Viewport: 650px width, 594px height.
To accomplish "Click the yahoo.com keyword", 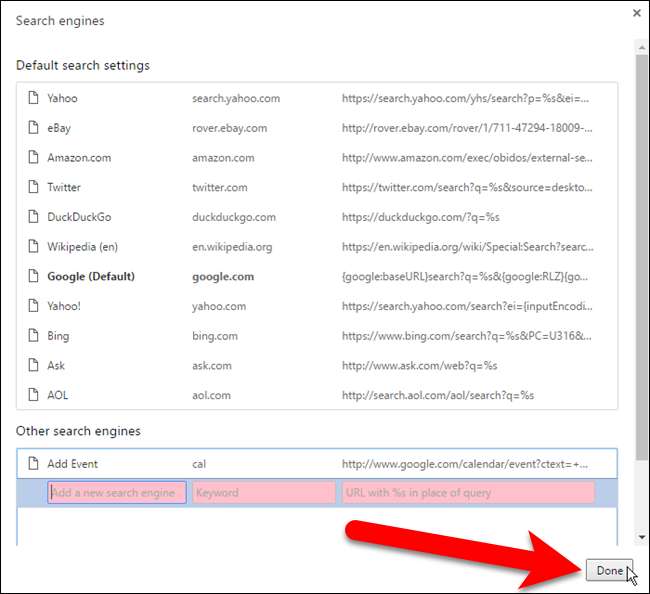I will click(219, 306).
